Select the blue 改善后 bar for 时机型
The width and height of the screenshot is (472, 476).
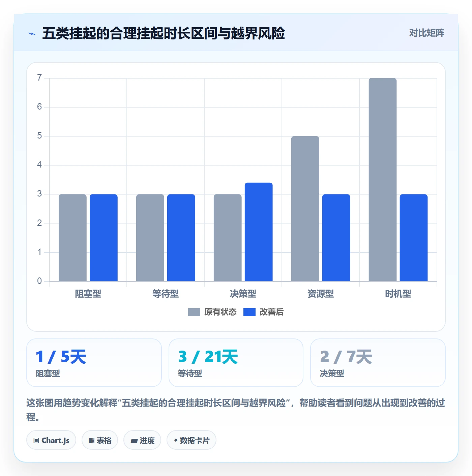tap(414, 238)
